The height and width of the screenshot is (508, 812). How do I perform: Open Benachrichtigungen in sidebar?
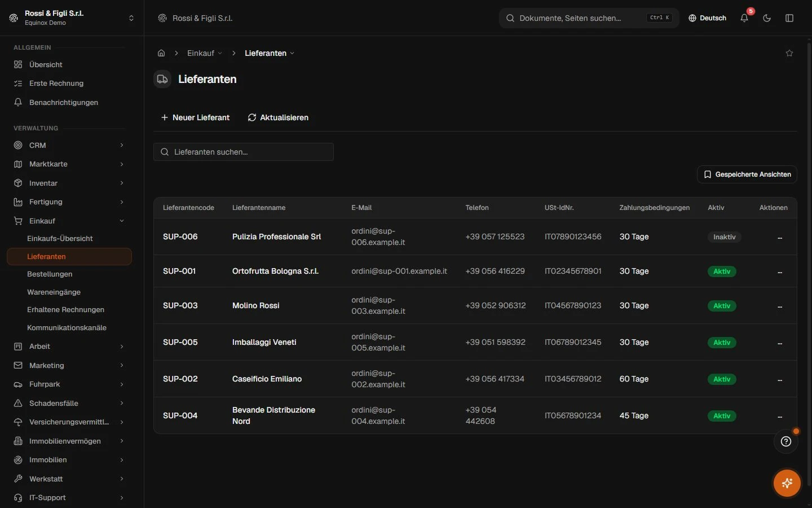pos(69,102)
